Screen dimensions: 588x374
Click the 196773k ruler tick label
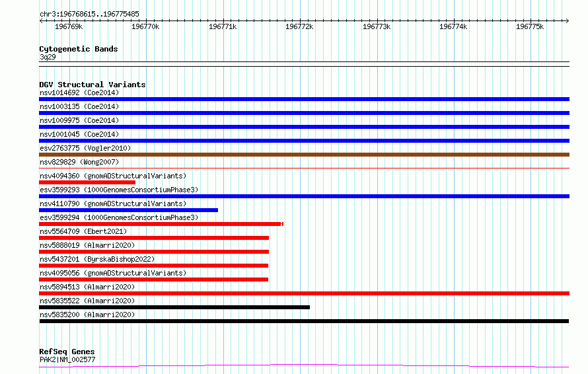[377, 26]
